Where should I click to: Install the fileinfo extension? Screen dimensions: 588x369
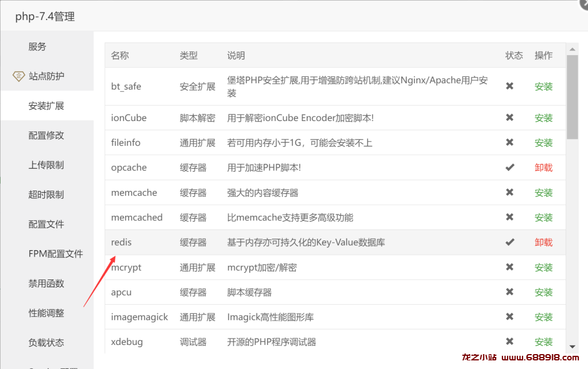[543, 143]
